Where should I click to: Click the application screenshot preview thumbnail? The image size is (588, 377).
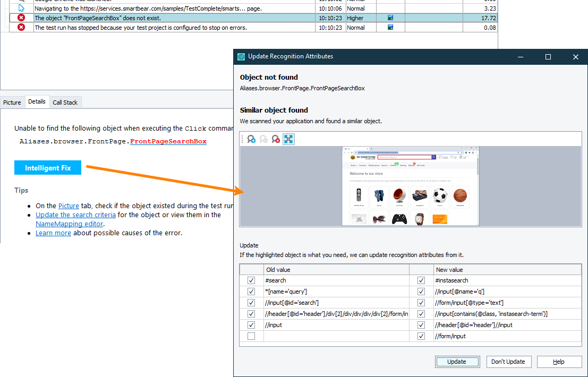411,186
